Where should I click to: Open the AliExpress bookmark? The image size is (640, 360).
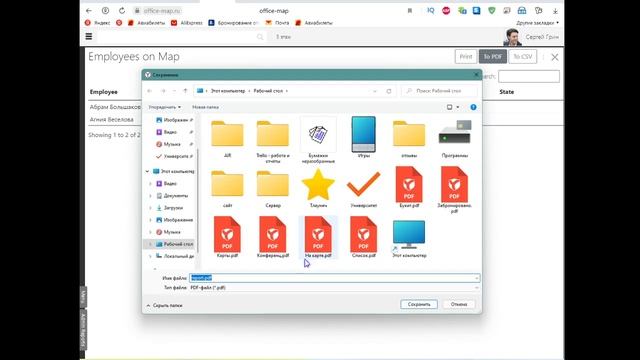pyautogui.click(x=187, y=23)
